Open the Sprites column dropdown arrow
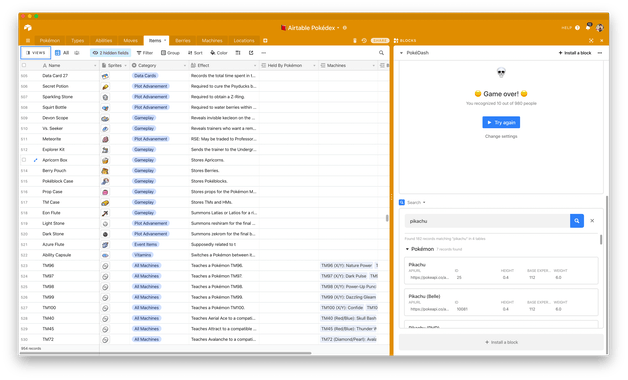Viewport: 628px width, 380px height. [125, 65]
